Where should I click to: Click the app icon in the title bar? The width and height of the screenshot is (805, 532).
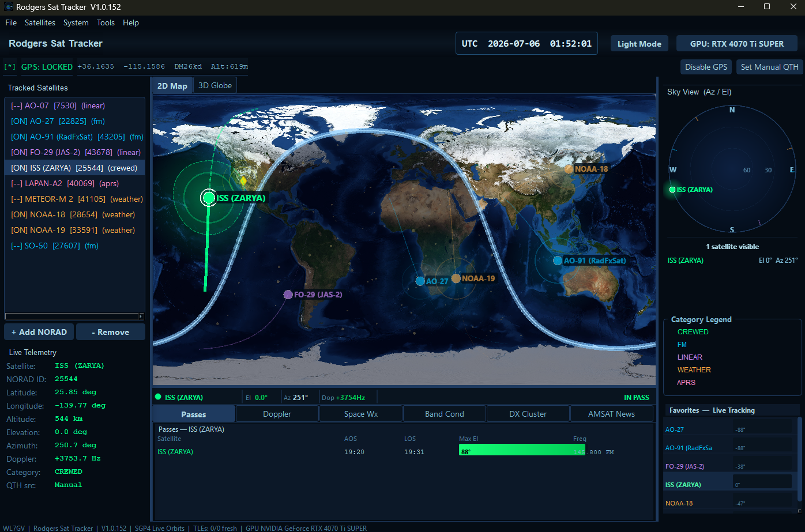8,7
